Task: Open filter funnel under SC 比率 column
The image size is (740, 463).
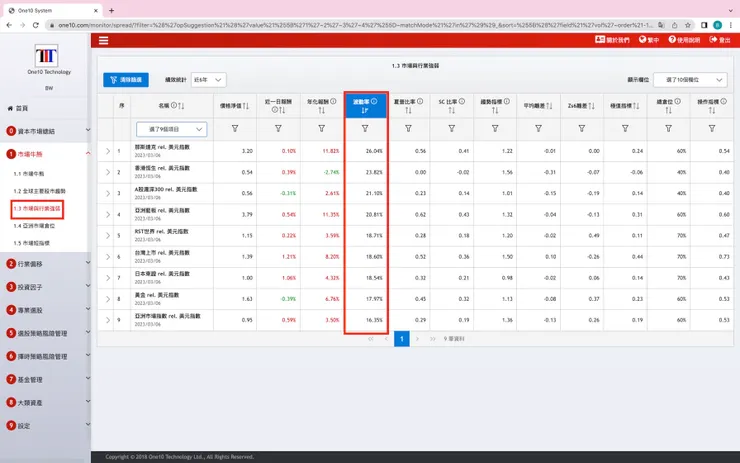Action: (452, 128)
